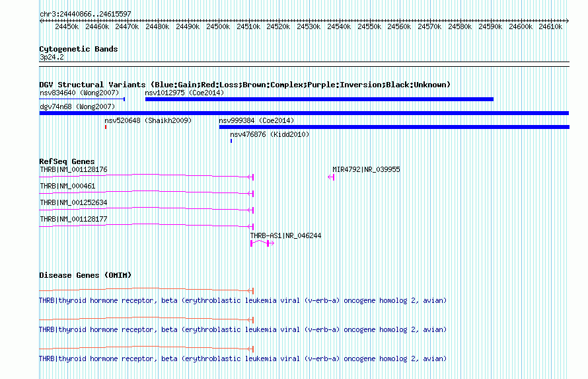Screen dimensions: 588x379
Task: Click the 24560k ruler tick label
Action: 399,26
